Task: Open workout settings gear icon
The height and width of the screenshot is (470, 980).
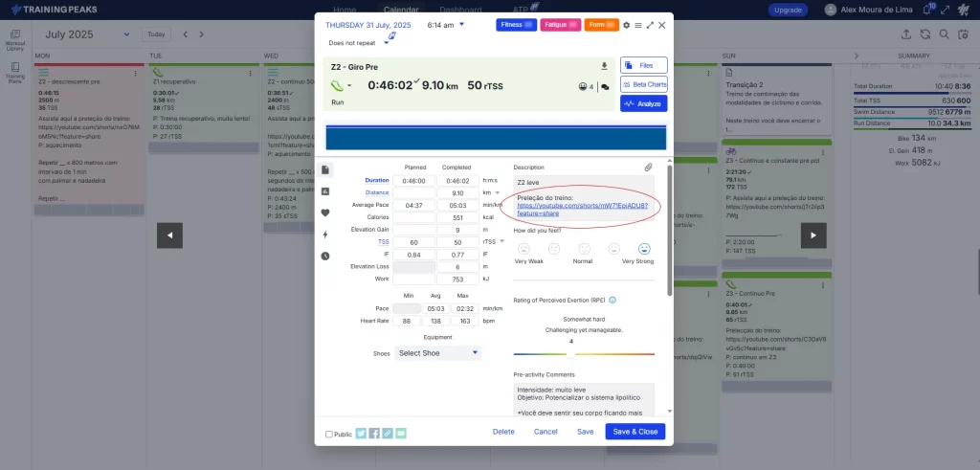Action: point(627,25)
